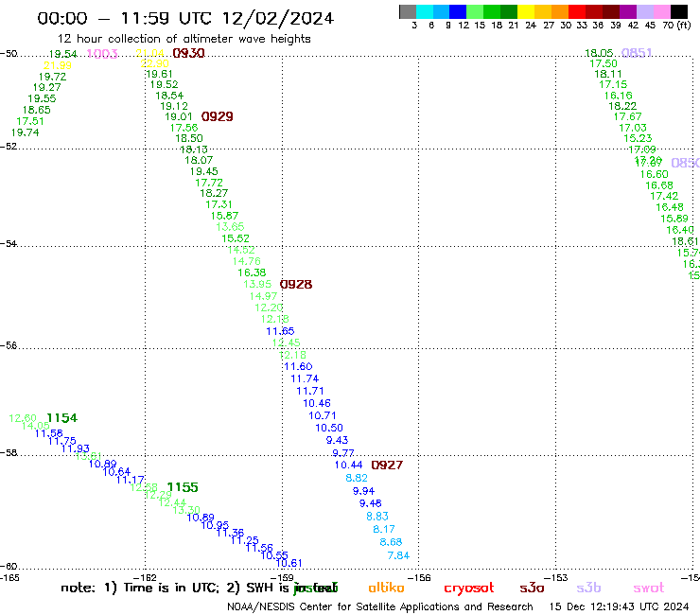
Task: Click the yellow '21.99' wave height value
Action: [x=57, y=65]
